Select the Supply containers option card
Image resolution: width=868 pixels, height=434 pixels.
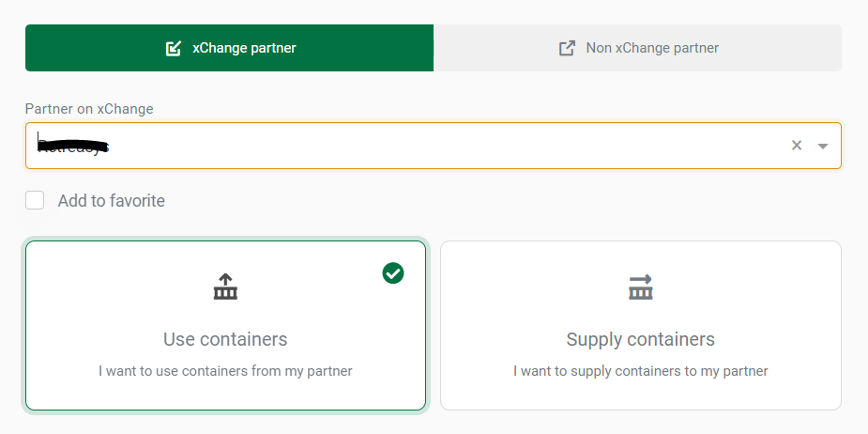pyautogui.click(x=641, y=325)
